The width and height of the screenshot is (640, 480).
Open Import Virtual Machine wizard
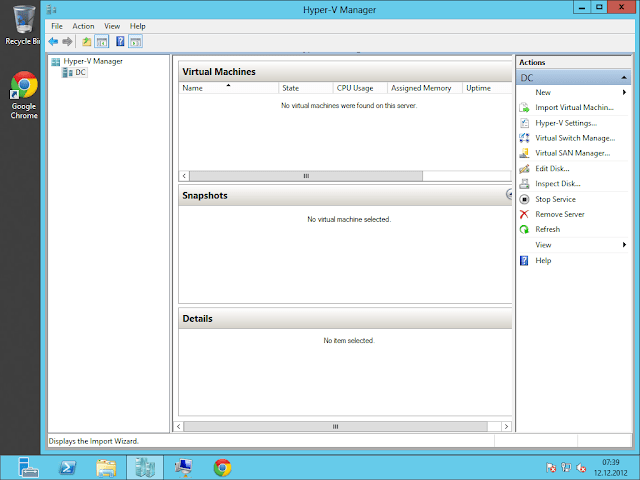coord(573,108)
